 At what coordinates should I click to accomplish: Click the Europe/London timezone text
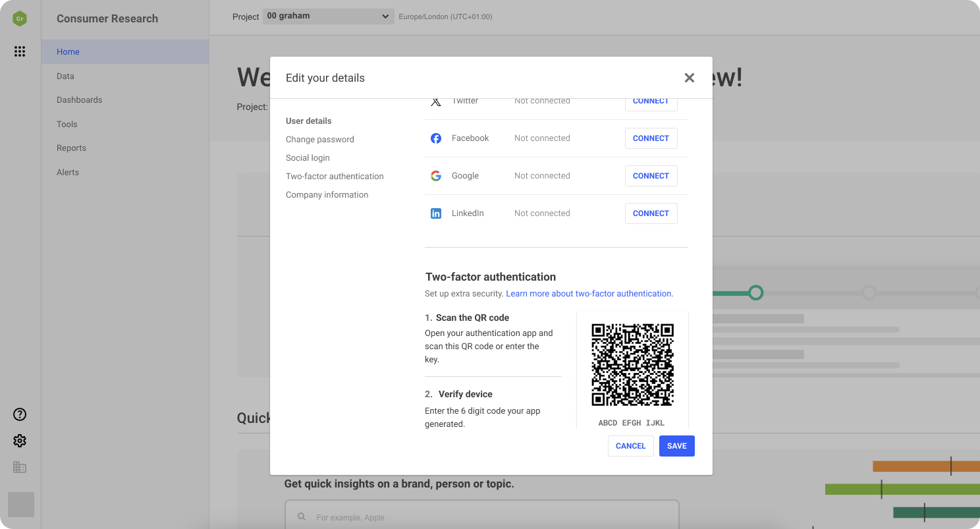click(x=445, y=16)
